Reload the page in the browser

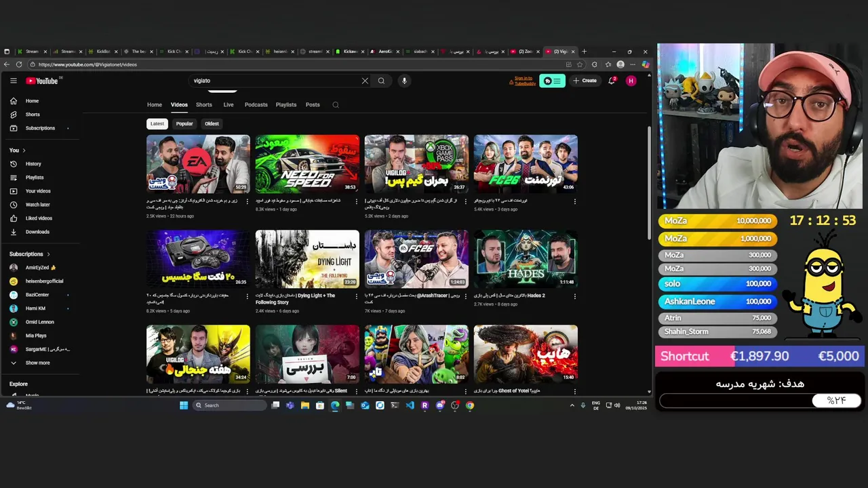pyautogui.click(x=19, y=64)
